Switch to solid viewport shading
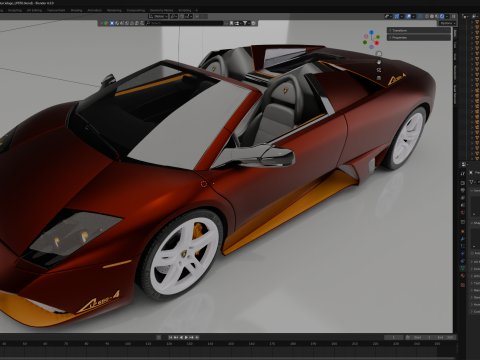This screenshot has height=360, width=480. [432, 16]
